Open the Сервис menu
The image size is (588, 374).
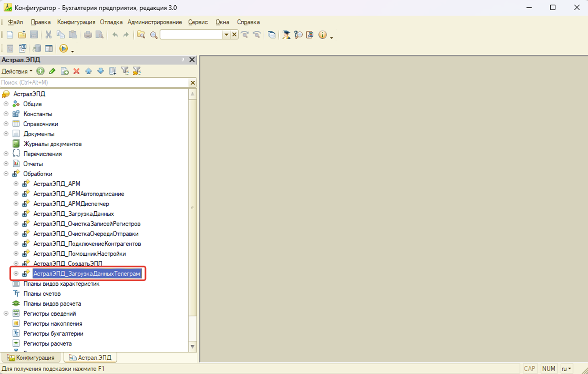(x=198, y=22)
